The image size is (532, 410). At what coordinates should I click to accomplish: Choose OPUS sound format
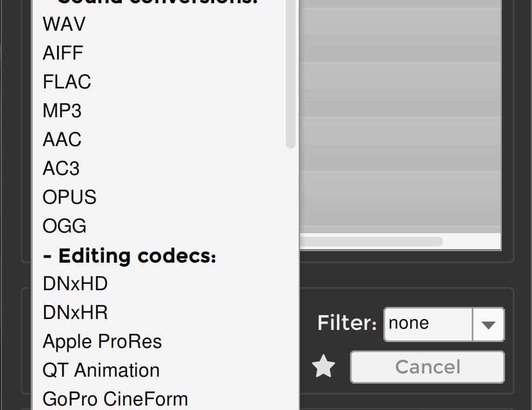(x=69, y=197)
